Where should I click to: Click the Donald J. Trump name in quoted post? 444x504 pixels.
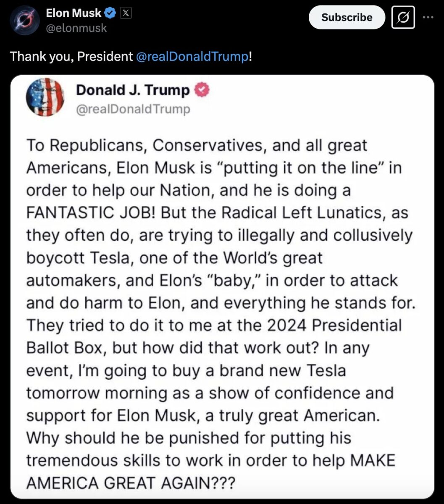click(x=133, y=90)
